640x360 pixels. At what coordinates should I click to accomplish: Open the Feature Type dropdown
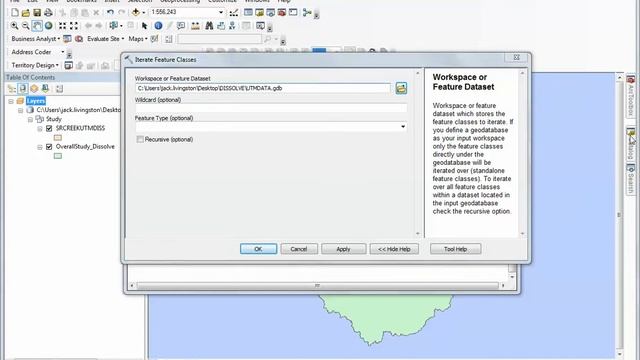tap(403, 127)
